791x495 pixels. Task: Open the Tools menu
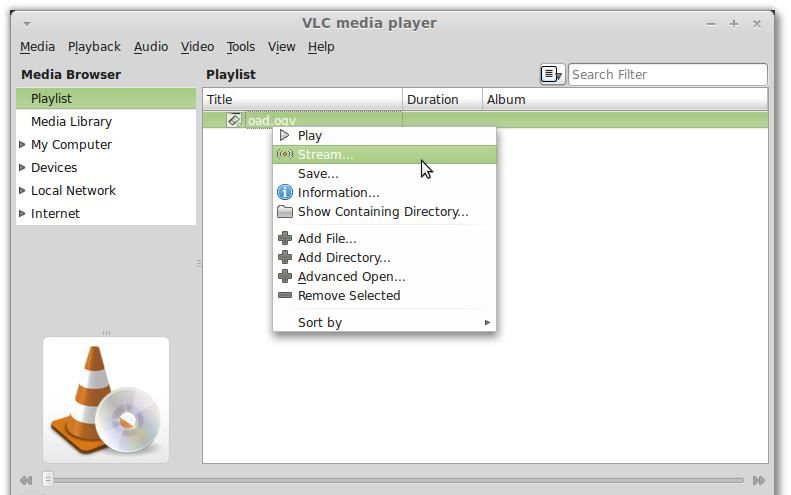241,47
